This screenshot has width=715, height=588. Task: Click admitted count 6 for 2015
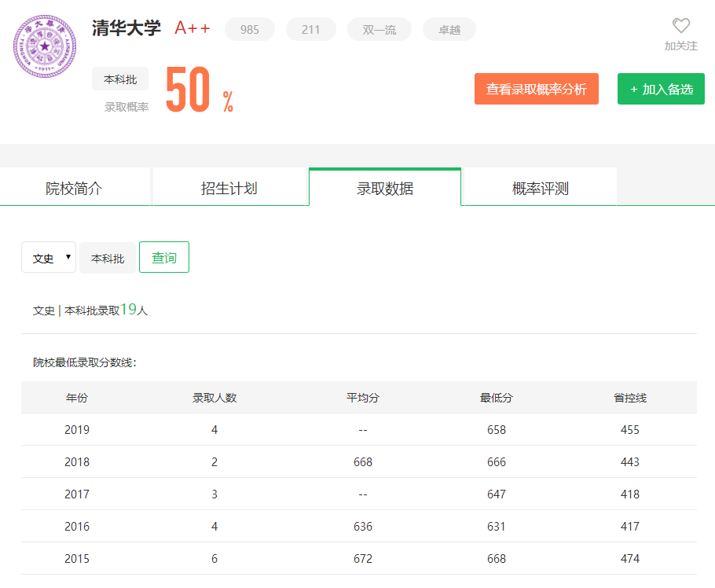214,559
